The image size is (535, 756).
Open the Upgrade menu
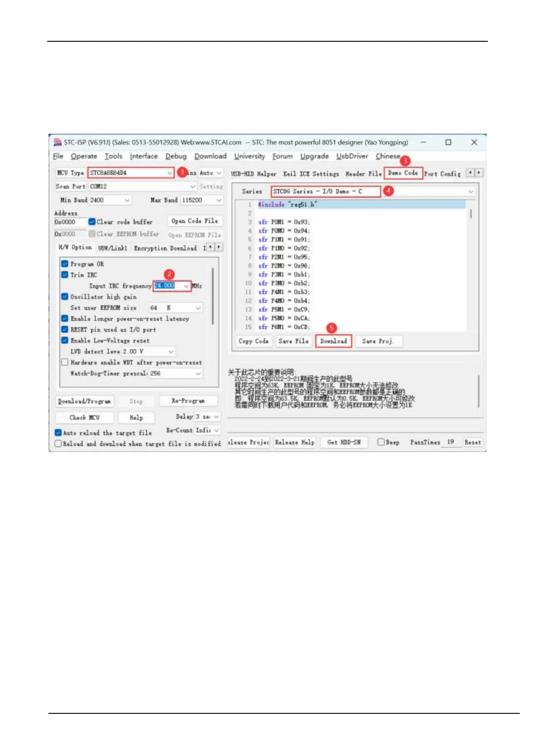pyautogui.click(x=314, y=156)
